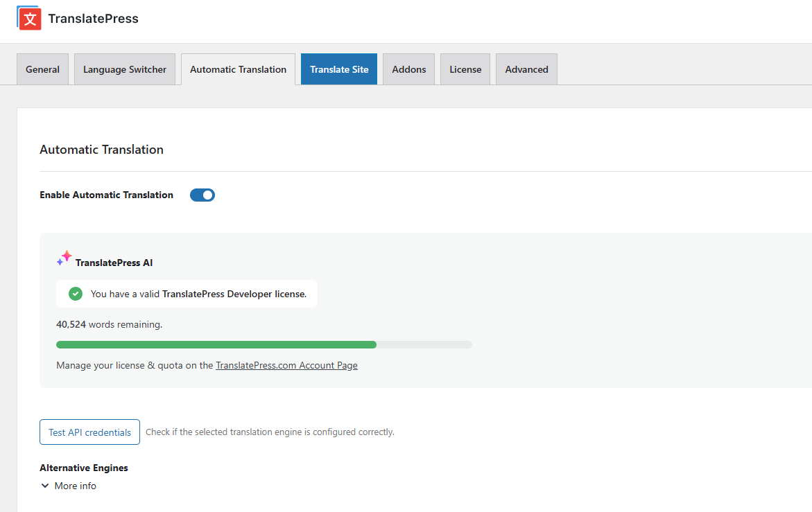Image resolution: width=812 pixels, height=512 pixels.
Task: Disable the Enable Automatic Translation toggle
Action: [202, 195]
